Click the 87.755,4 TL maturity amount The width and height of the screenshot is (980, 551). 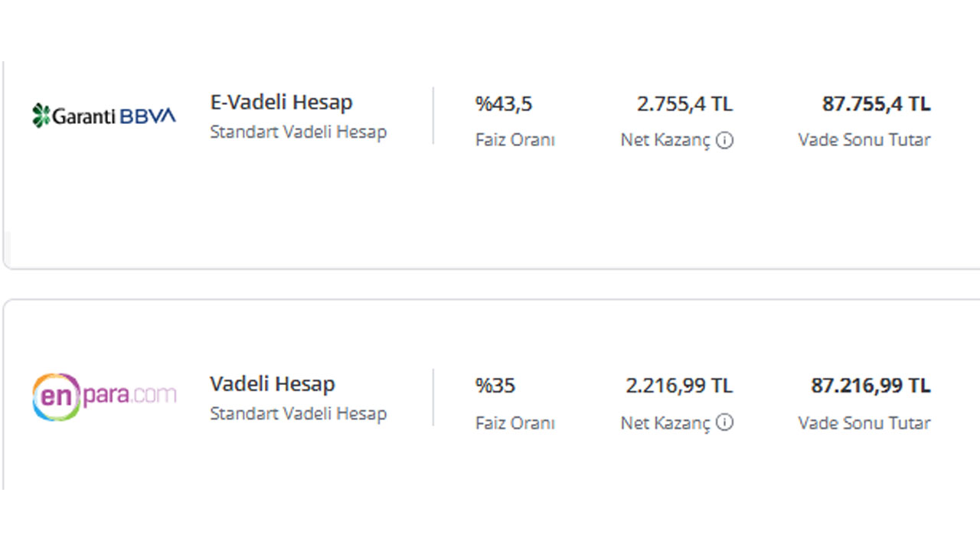click(x=877, y=104)
